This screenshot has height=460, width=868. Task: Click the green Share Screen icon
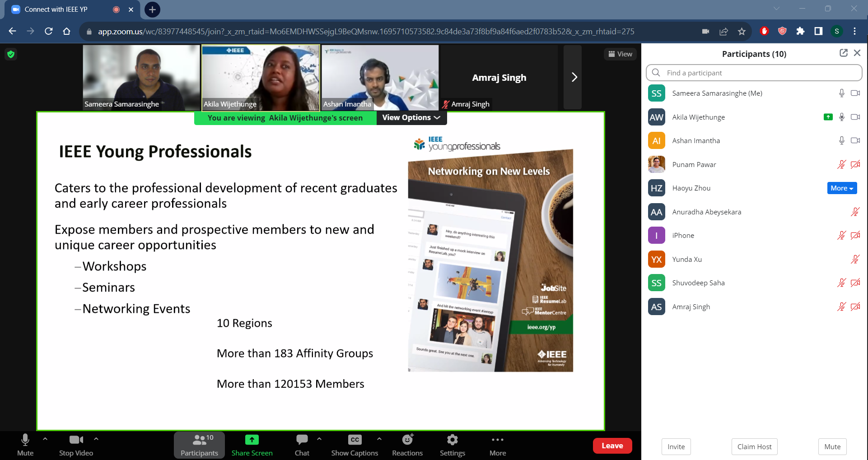(x=252, y=440)
